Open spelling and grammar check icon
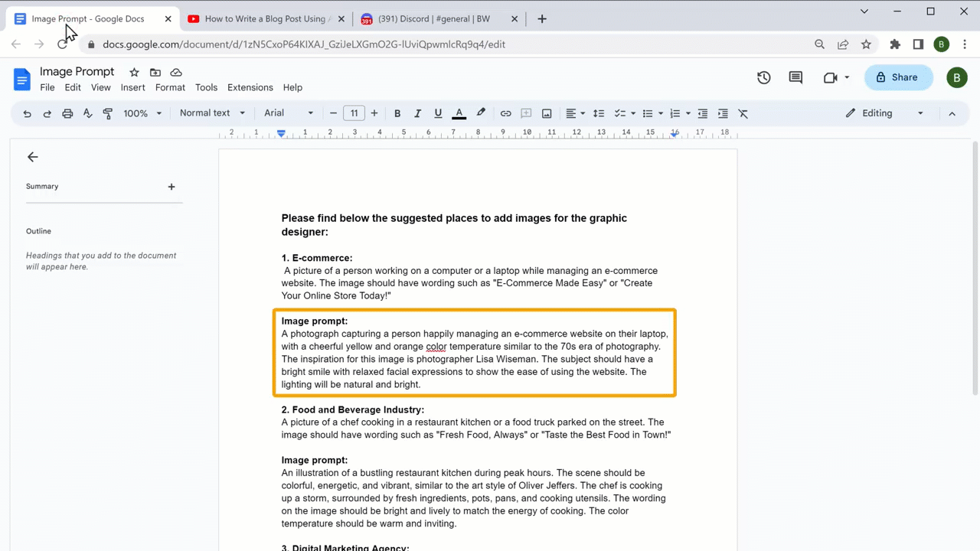 (x=87, y=113)
